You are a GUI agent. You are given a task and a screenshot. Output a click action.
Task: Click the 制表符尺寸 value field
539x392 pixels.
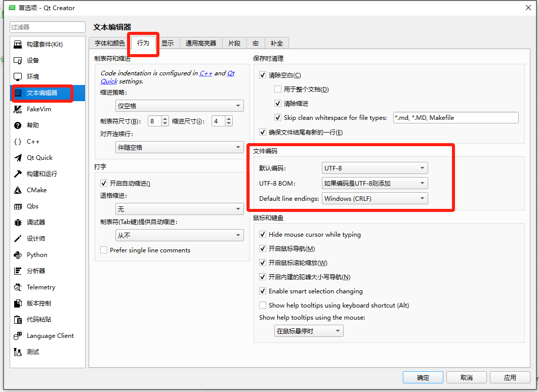pyautogui.click(x=155, y=121)
